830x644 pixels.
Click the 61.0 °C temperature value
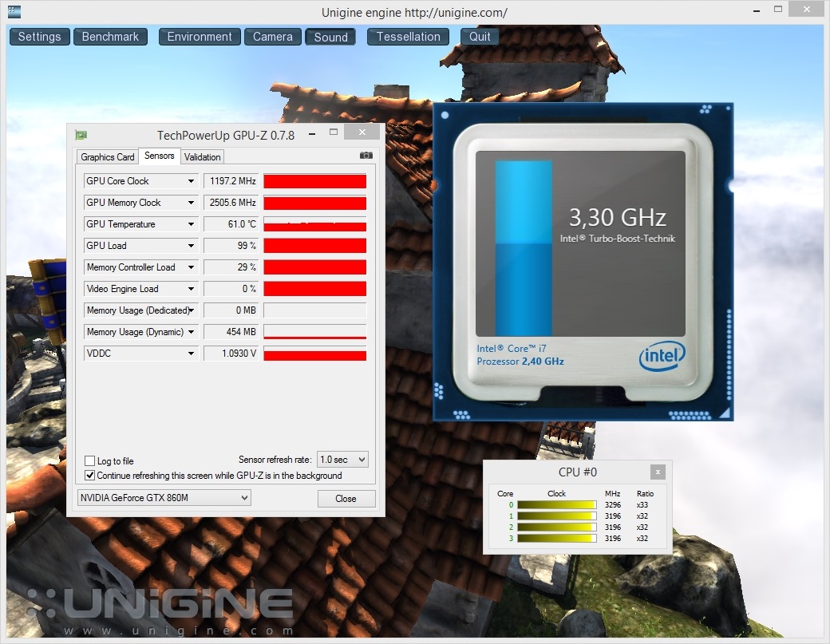[231, 224]
